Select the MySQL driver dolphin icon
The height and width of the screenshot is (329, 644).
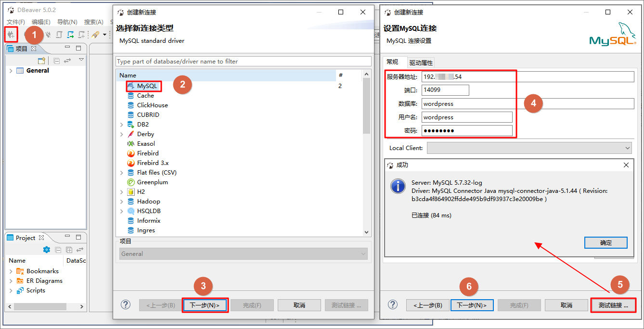pos(131,86)
